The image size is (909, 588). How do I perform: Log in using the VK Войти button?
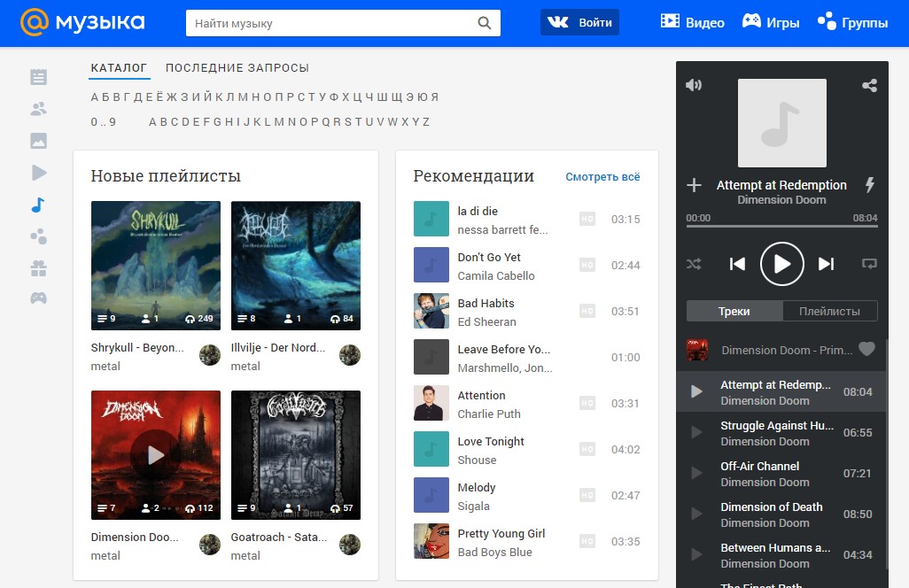[x=579, y=23]
